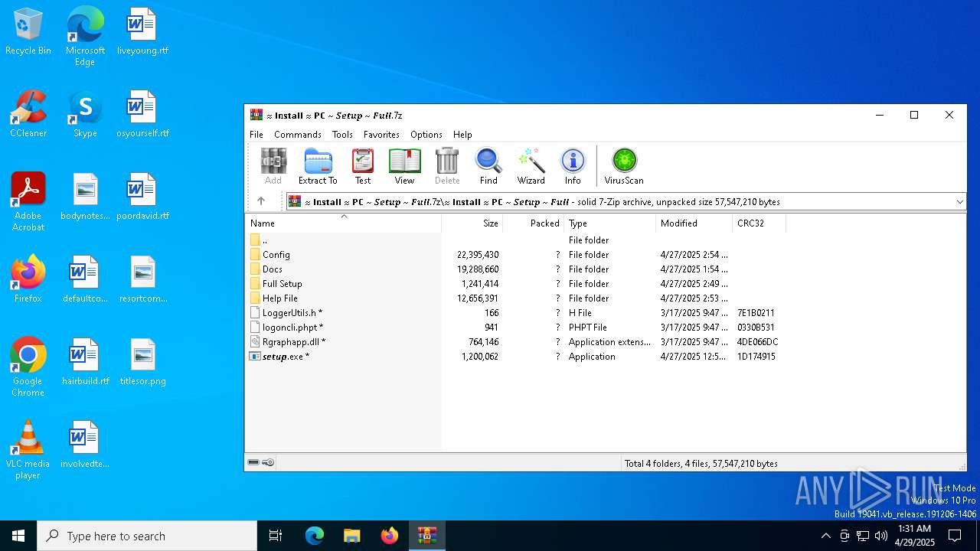
Task: Sort by Type column header
Action: (609, 223)
